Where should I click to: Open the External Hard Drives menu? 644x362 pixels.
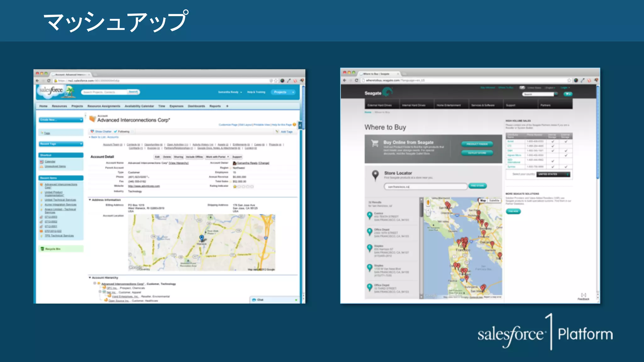click(380, 105)
